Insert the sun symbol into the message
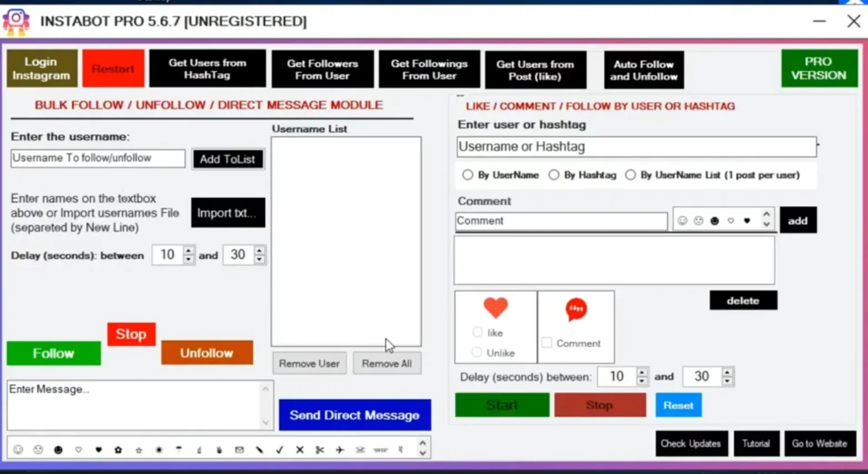The height and width of the screenshot is (474, 868). (159, 449)
